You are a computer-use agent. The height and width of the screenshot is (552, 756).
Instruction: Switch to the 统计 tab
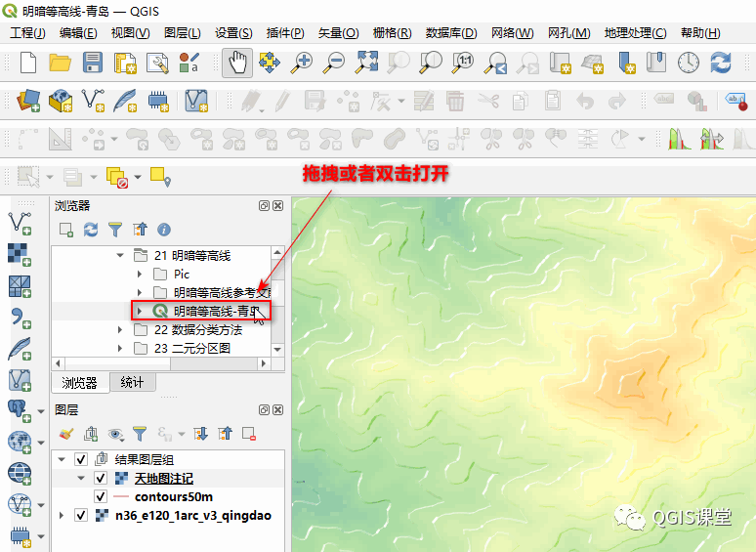pos(132,382)
